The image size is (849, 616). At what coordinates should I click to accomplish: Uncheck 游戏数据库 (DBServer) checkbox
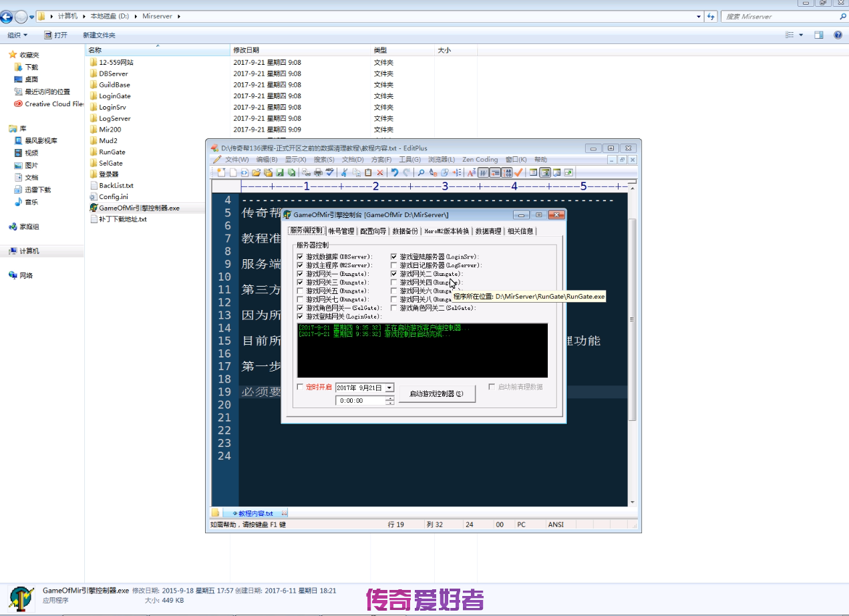click(x=300, y=257)
